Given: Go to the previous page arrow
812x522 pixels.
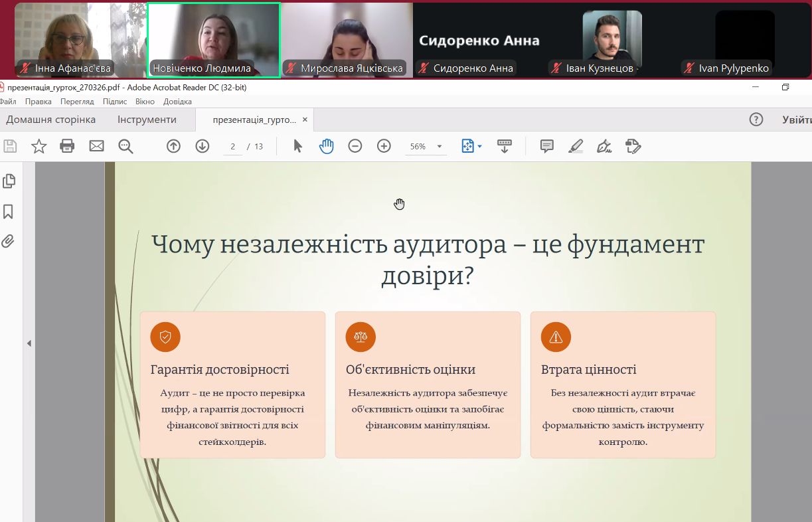Looking at the screenshot, I should pos(173,146).
